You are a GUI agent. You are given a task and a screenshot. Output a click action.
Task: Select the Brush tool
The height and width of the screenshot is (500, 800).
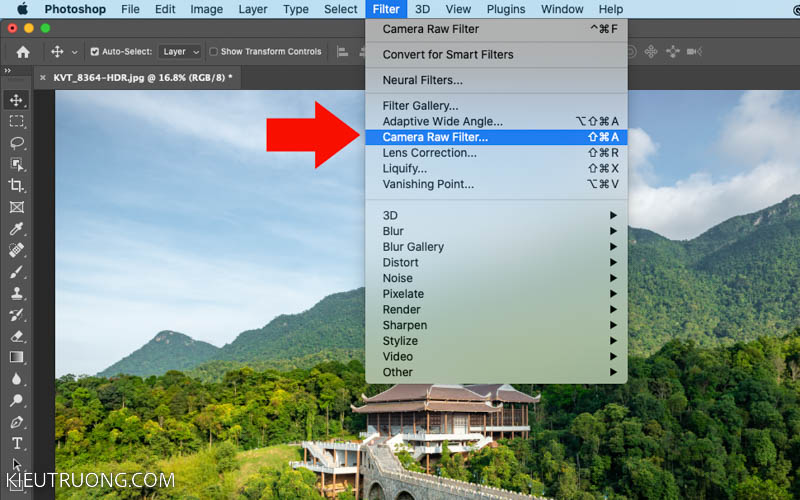coord(16,271)
